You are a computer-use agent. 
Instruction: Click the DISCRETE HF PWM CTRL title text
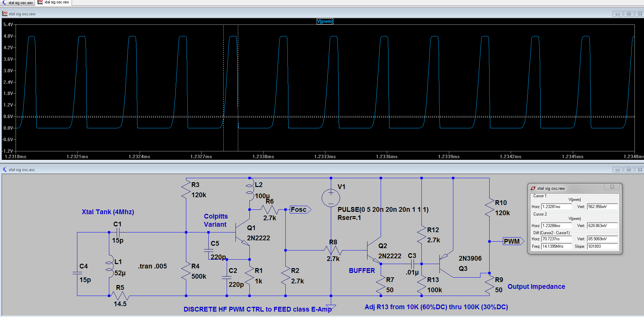[x=258, y=309]
